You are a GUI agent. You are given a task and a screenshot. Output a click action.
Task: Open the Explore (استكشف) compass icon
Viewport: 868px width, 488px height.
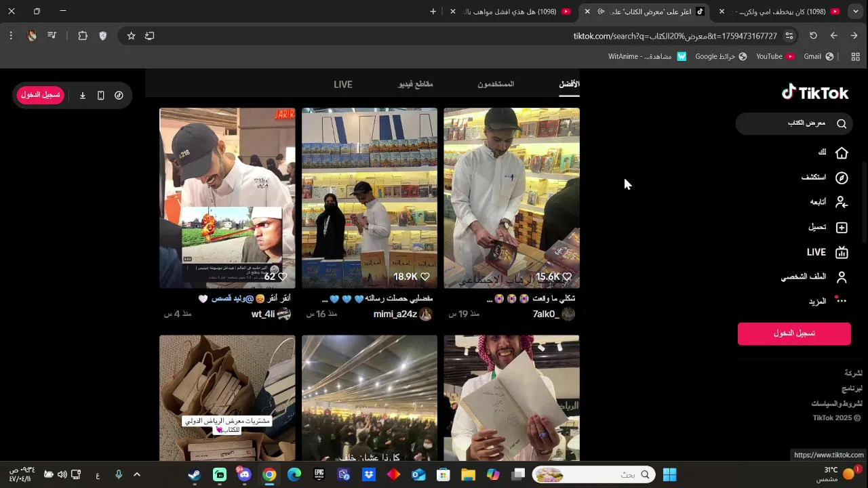[842, 178]
